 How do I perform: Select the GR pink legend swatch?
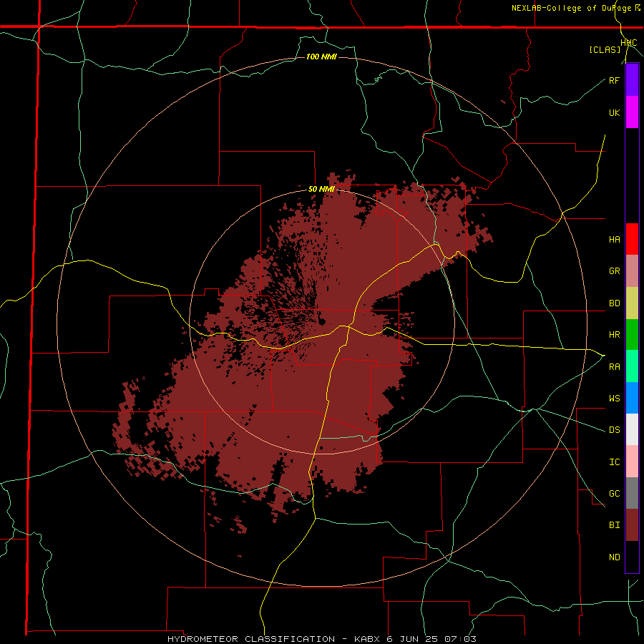click(632, 271)
